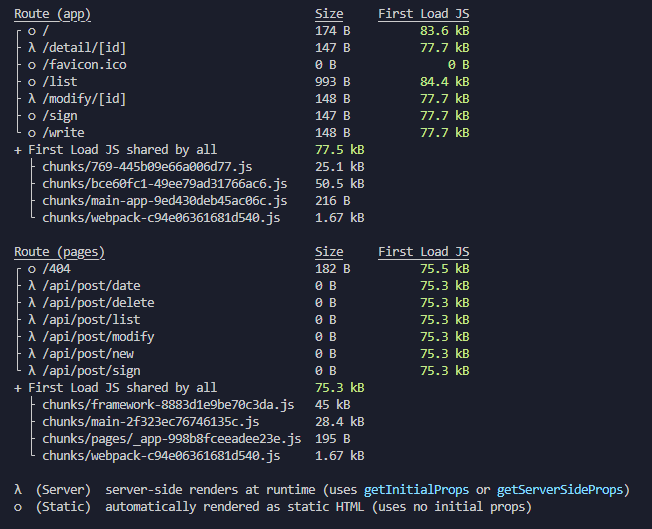Click the getServerSideProps link
The width and height of the screenshot is (652, 529).
[560, 490]
